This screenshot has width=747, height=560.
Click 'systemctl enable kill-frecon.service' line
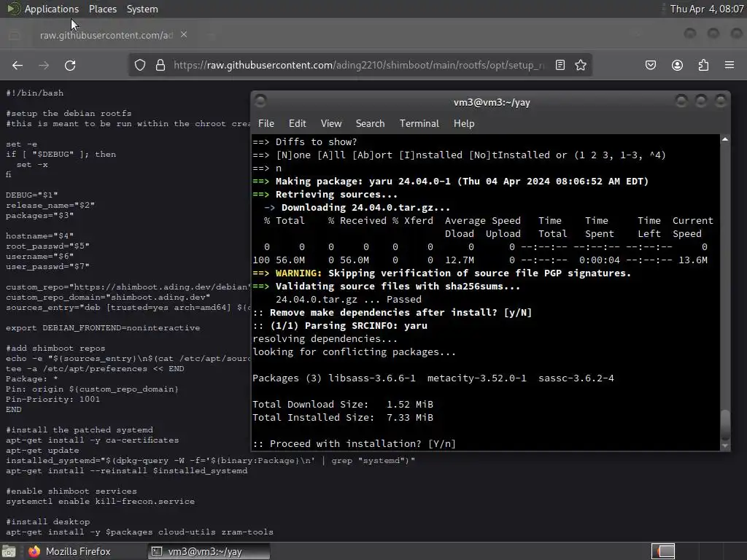point(101,502)
